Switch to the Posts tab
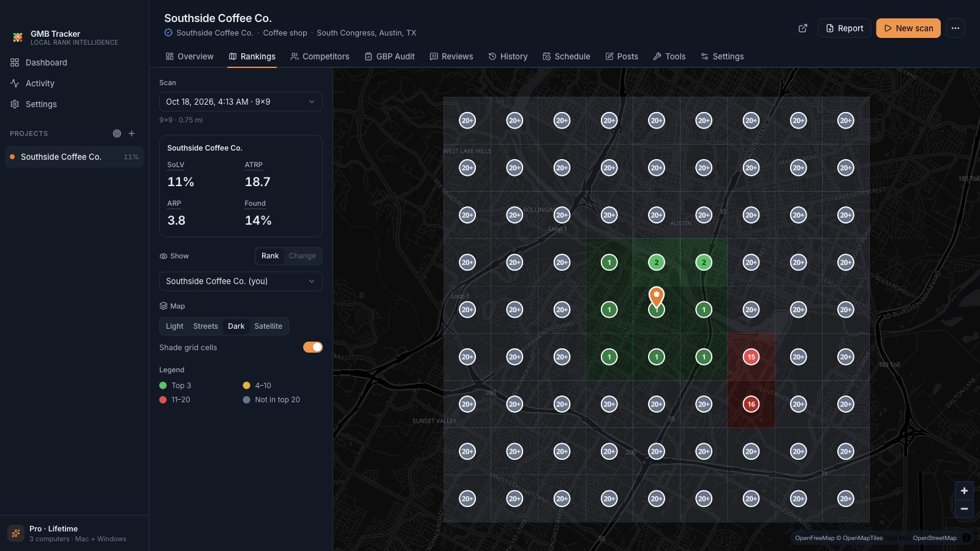 [622, 56]
